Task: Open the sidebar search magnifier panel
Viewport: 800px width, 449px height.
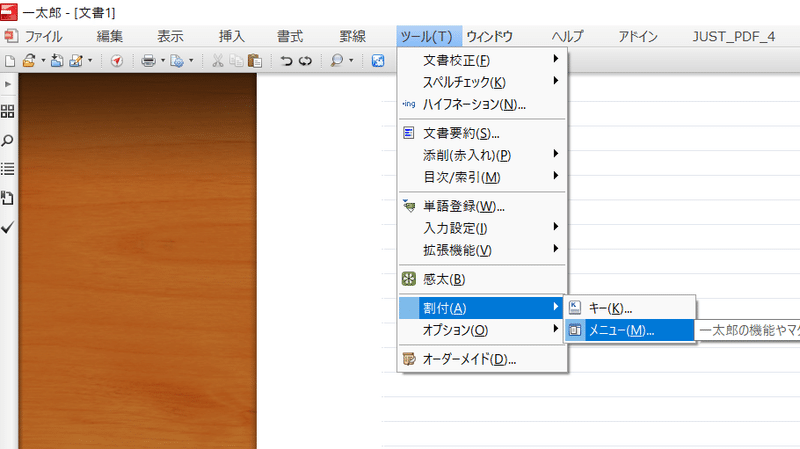Action: (x=8, y=140)
